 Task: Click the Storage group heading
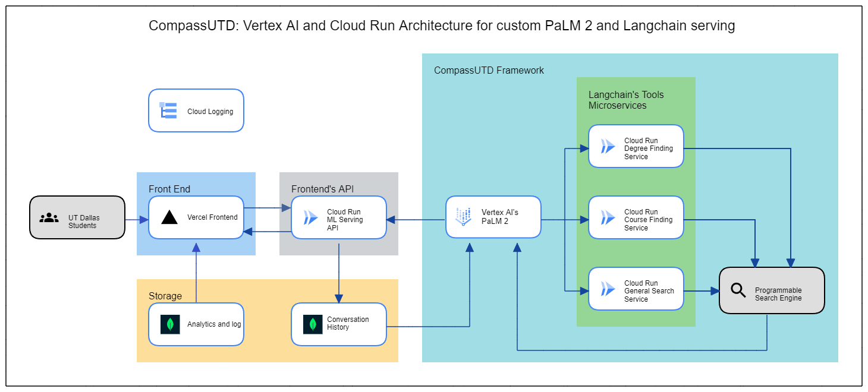165,296
